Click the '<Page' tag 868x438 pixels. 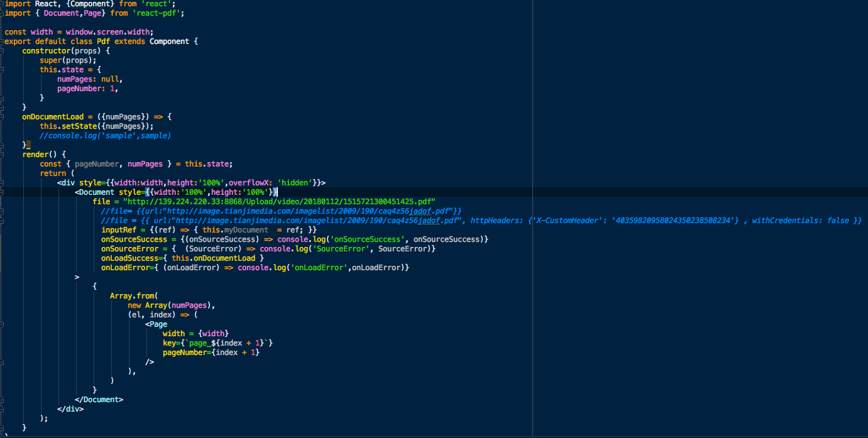click(156, 324)
